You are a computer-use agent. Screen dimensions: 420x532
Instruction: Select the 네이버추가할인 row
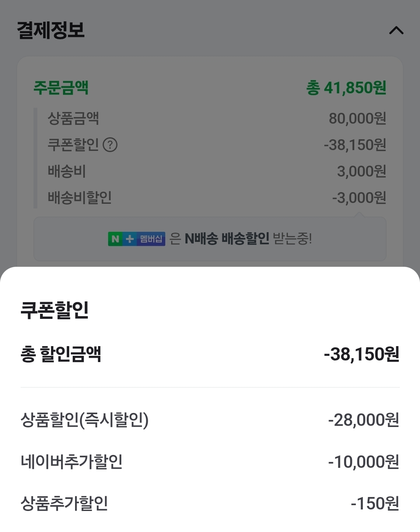click(x=210, y=462)
